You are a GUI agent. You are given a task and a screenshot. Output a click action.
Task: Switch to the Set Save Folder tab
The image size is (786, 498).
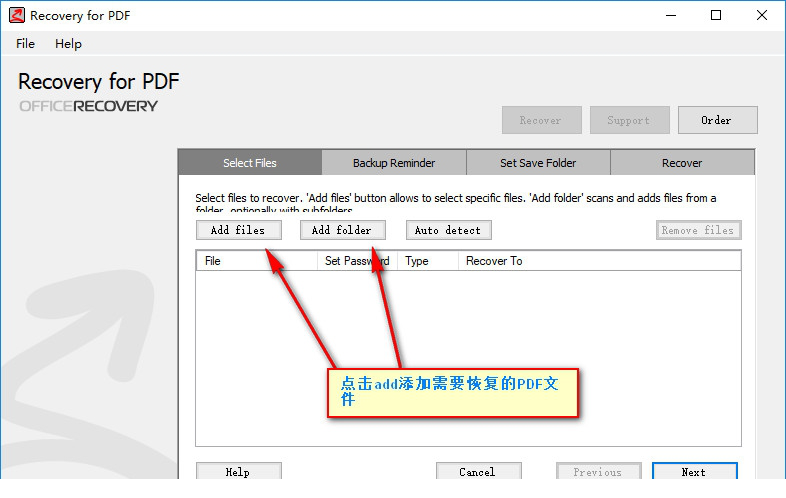538,162
